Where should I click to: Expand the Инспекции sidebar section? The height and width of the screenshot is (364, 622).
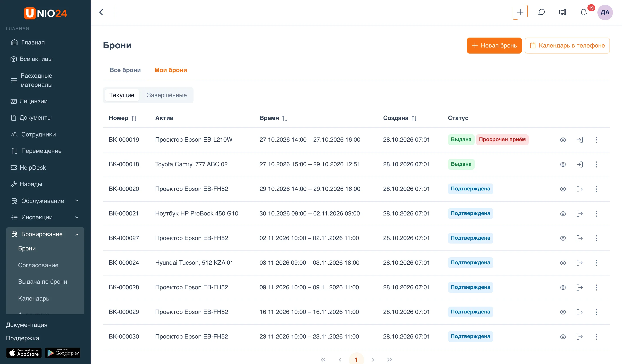pos(45,217)
